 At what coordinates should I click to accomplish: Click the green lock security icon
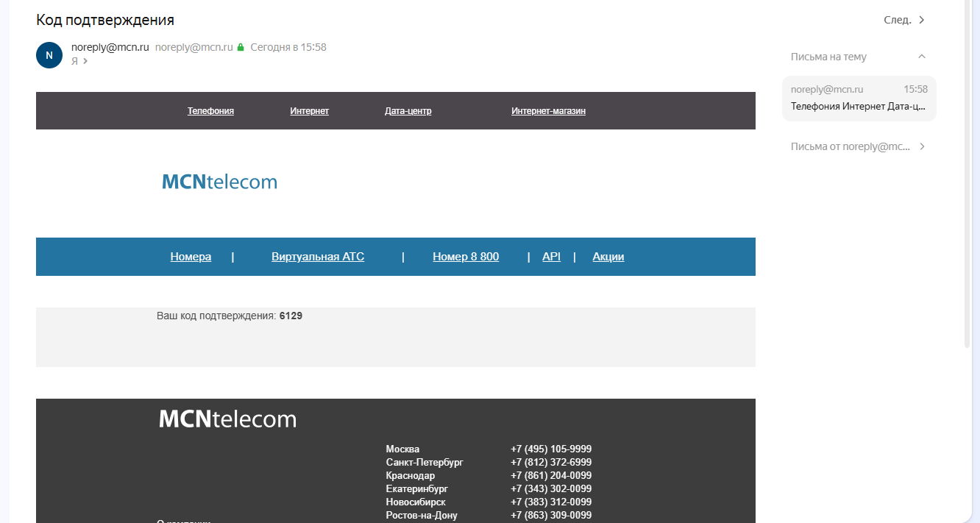tap(240, 47)
